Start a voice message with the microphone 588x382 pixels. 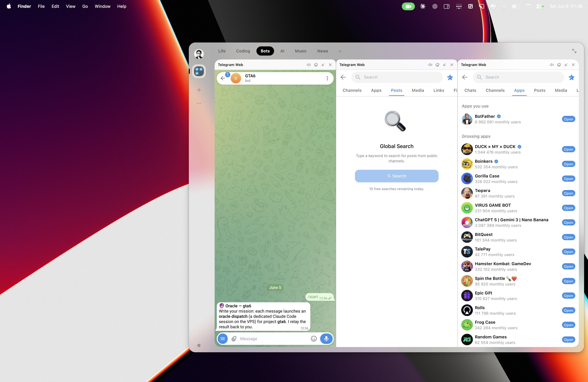(x=326, y=339)
